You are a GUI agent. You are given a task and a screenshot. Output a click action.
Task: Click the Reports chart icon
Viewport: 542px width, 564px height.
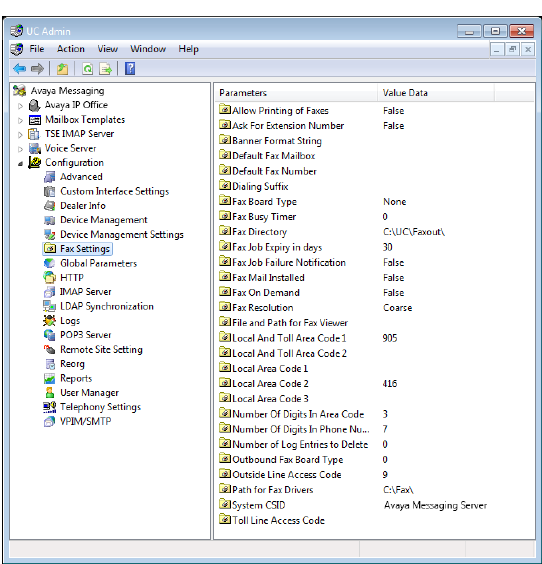[x=49, y=378]
